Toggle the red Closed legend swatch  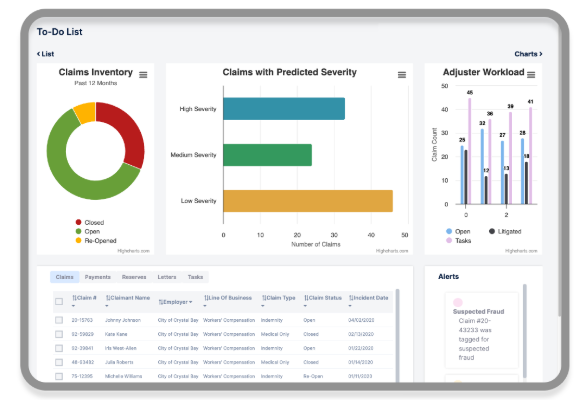point(78,222)
